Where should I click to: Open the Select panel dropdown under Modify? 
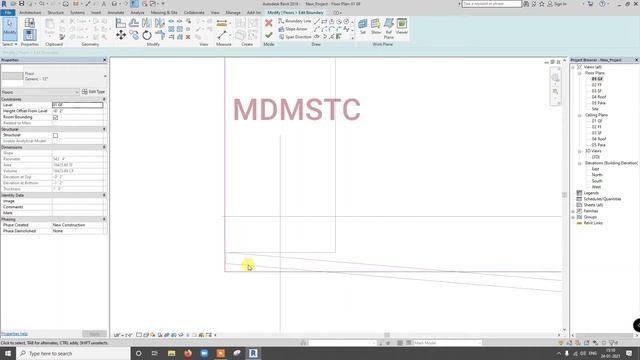tap(10, 44)
